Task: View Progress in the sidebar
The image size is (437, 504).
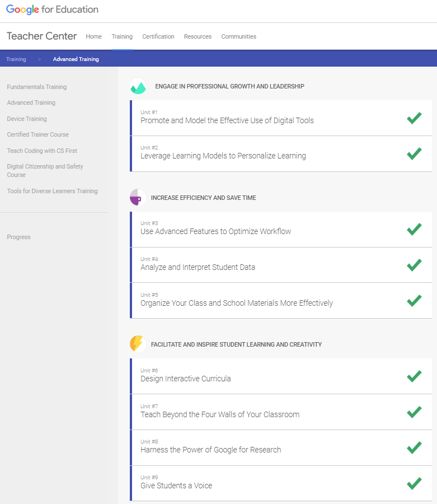Action: pyautogui.click(x=18, y=237)
